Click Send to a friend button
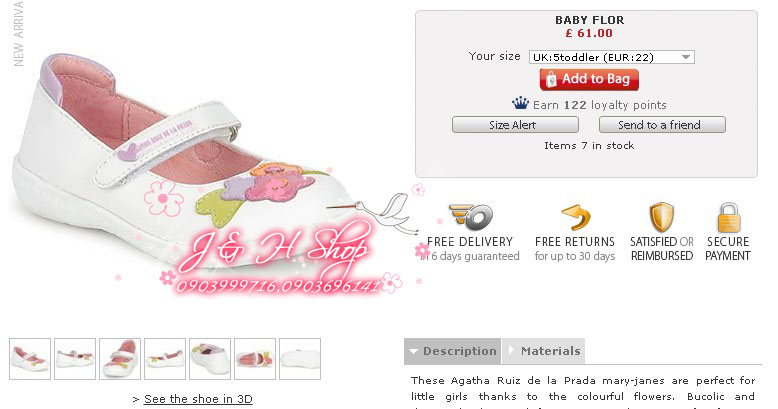Viewport: 778px width, 409px height. (x=662, y=125)
